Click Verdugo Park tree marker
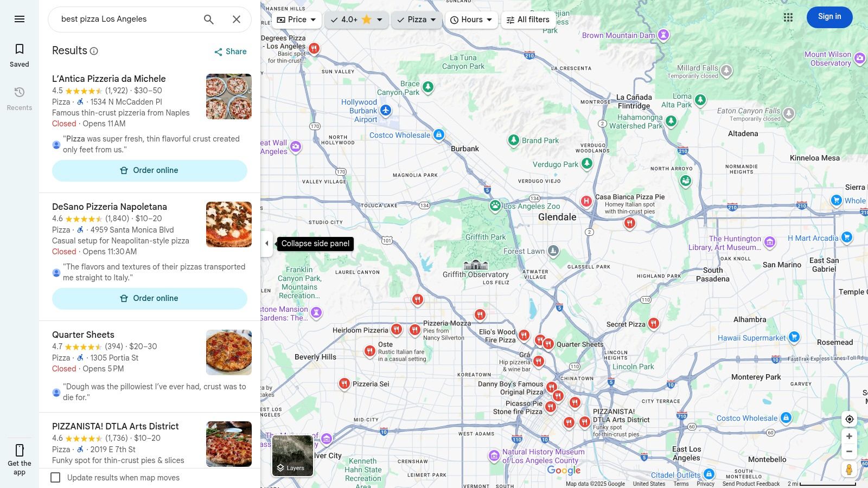The height and width of the screenshot is (488, 868). pyautogui.click(x=587, y=163)
